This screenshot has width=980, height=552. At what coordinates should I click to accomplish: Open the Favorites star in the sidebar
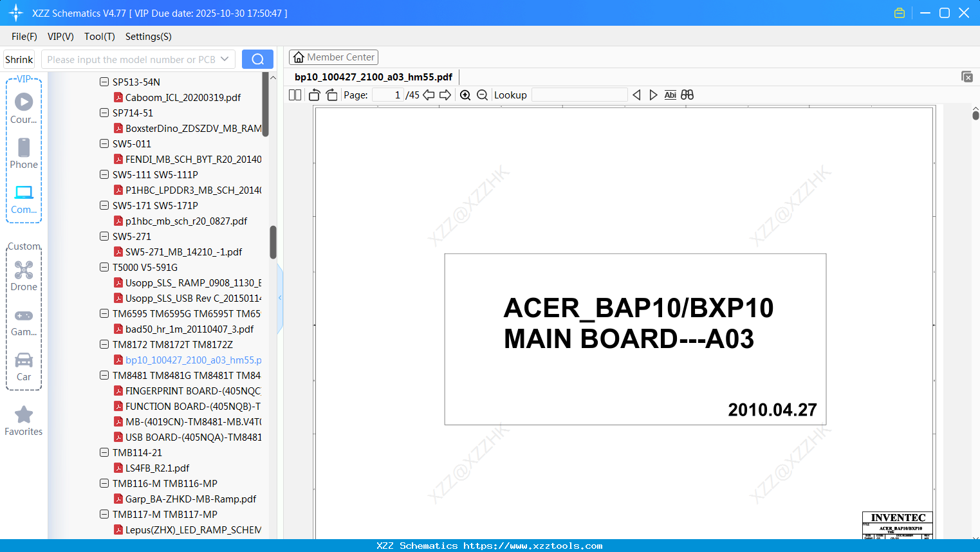pos(24,421)
